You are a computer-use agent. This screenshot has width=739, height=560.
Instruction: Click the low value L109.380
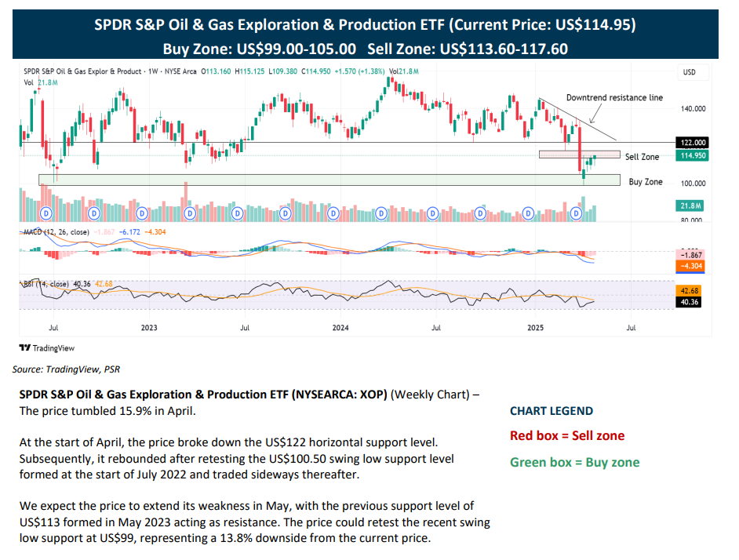(x=282, y=71)
